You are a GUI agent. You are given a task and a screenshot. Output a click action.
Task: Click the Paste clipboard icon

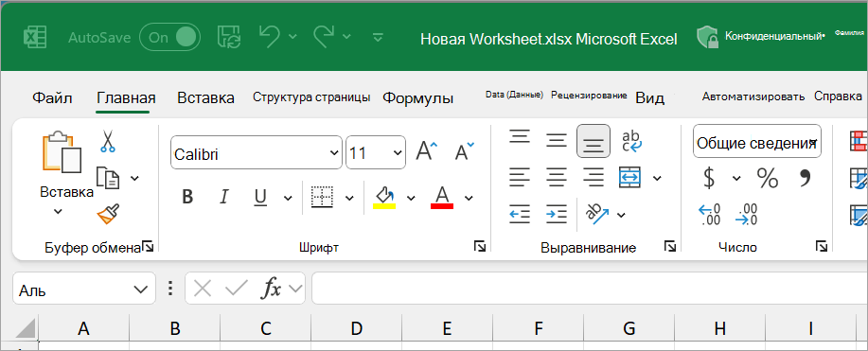pos(62,151)
